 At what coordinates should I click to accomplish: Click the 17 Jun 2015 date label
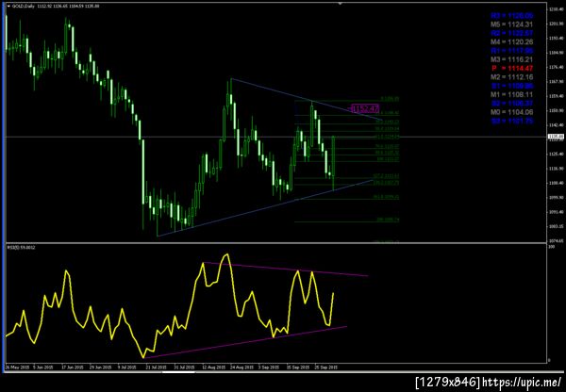click(x=73, y=367)
